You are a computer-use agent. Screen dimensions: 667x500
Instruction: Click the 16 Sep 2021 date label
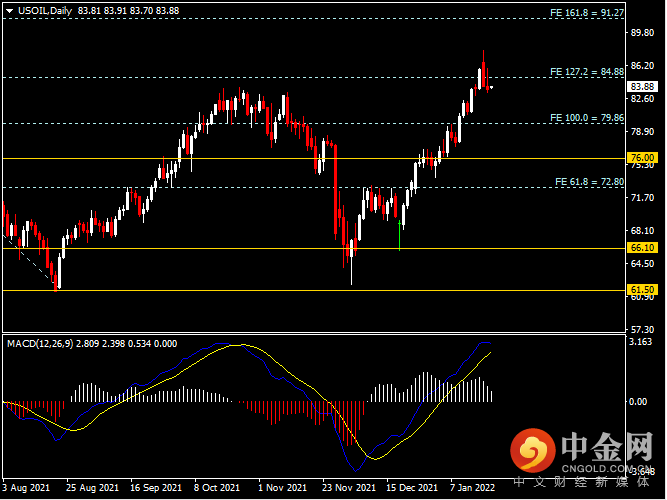point(156,487)
